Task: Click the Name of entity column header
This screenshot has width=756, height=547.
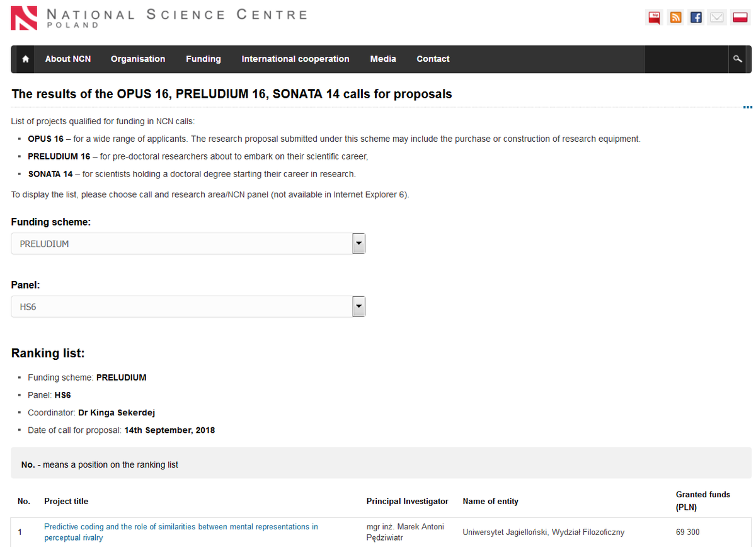Action: pyautogui.click(x=491, y=502)
